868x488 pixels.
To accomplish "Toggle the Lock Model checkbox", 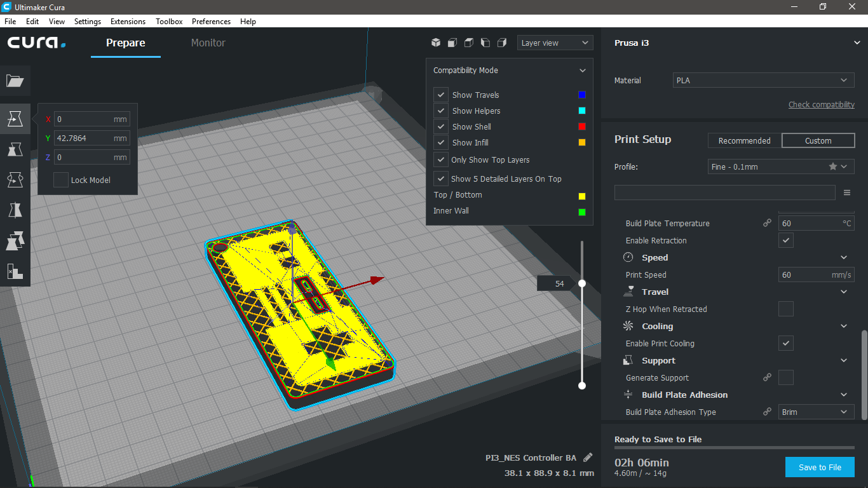I will 61,180.
